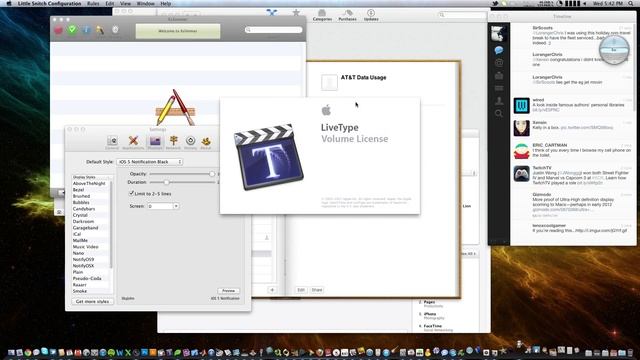Open the Applications pane in Growl Settings
The width and height of the screenshot is (640, 360).
133,142
